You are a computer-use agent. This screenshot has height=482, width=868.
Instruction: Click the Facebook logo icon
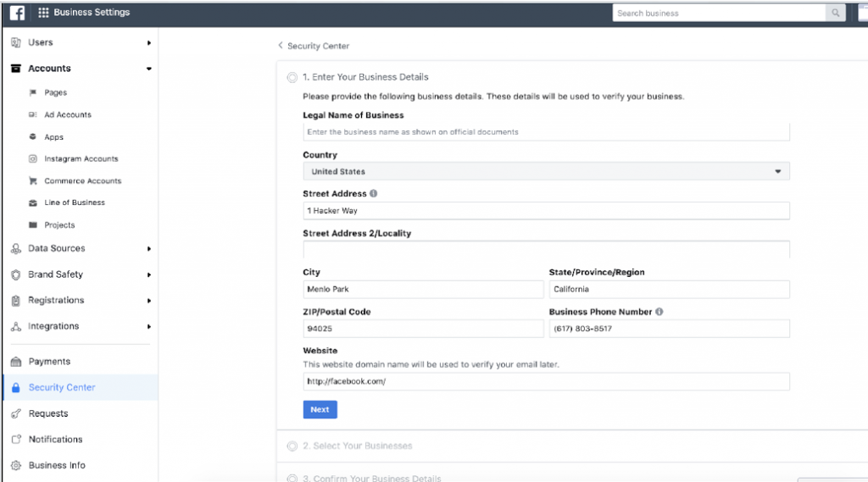click(x=17, y=13)
